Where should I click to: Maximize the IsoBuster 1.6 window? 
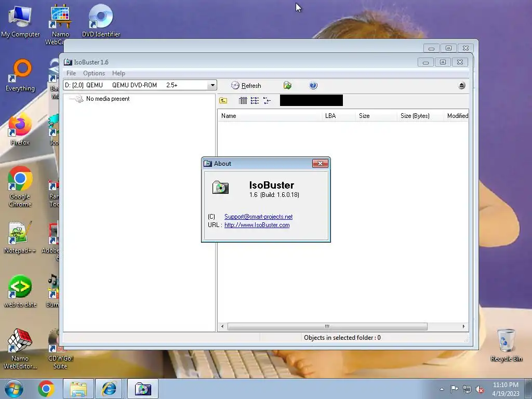coord(443,62)
